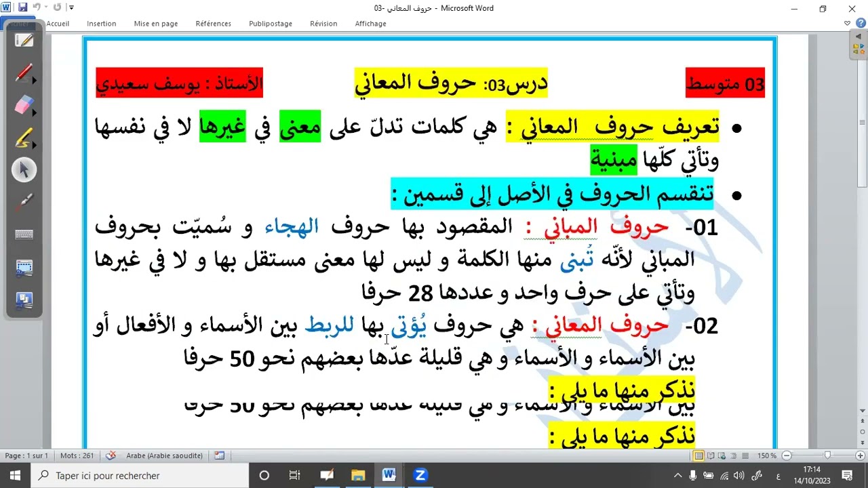Image resolution: width=868 pixels, height=488 pixels.
Task: Open word count Mots 261
Action: 77,455
